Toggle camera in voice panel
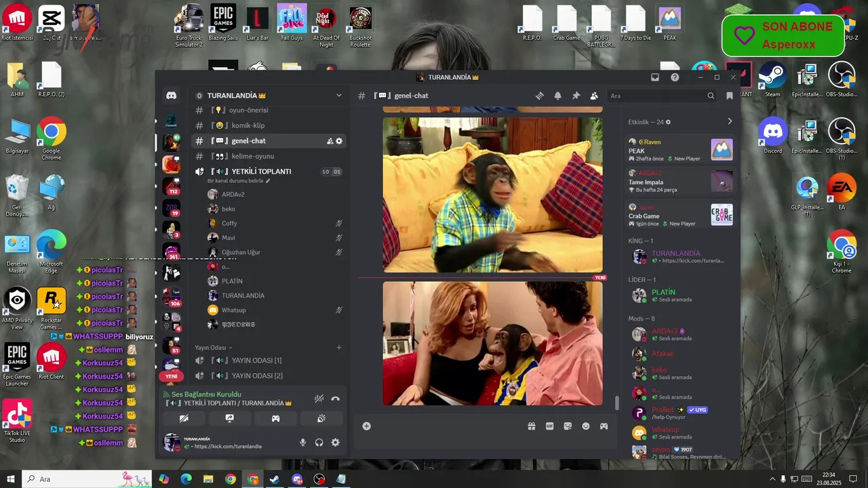Screen dimensions: 868x488 click(x=184, y=418)
